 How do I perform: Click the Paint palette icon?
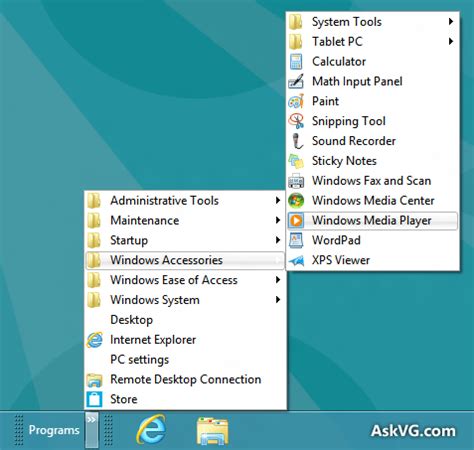[296, 101]
